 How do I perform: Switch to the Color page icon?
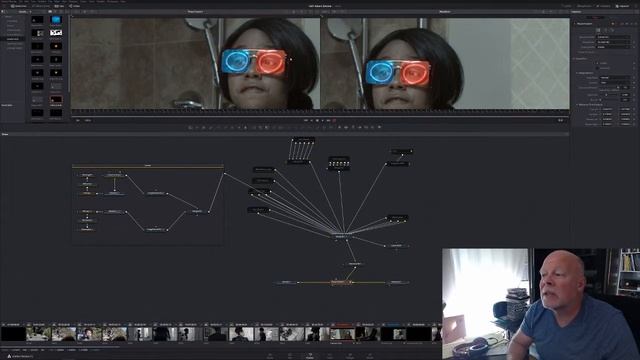point(330,356)
